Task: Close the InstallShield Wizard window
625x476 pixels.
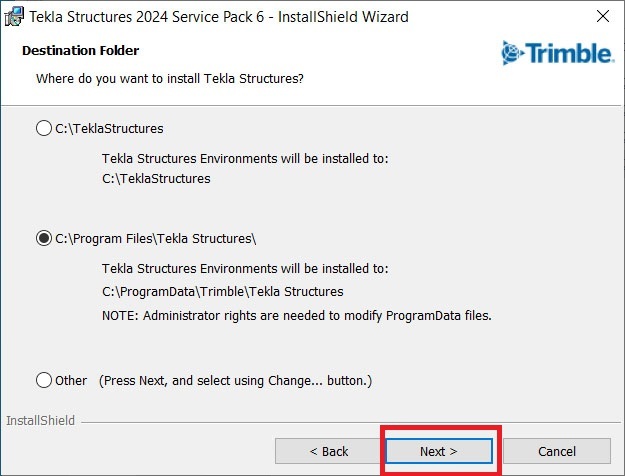Action: coord(602,17)
